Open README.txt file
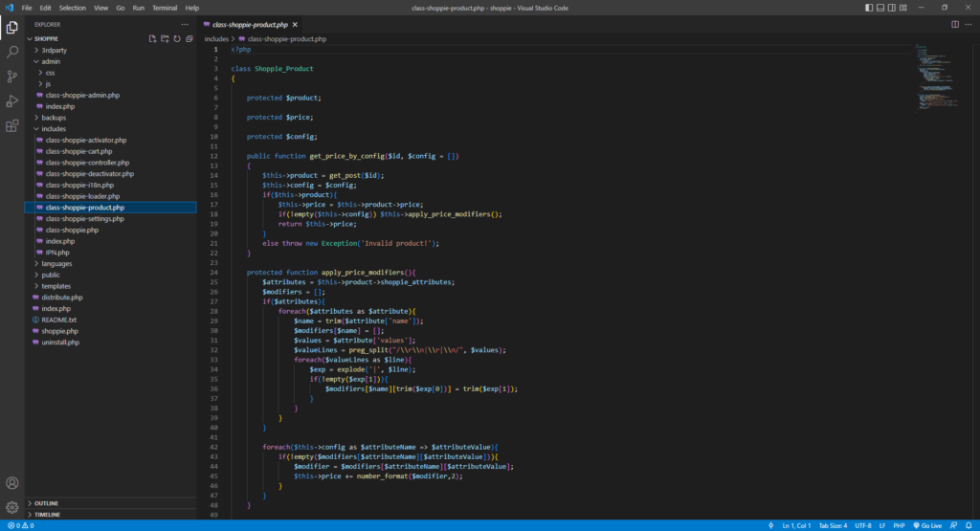The height and width of the screenshot is (531, 980). click(58, 320)
